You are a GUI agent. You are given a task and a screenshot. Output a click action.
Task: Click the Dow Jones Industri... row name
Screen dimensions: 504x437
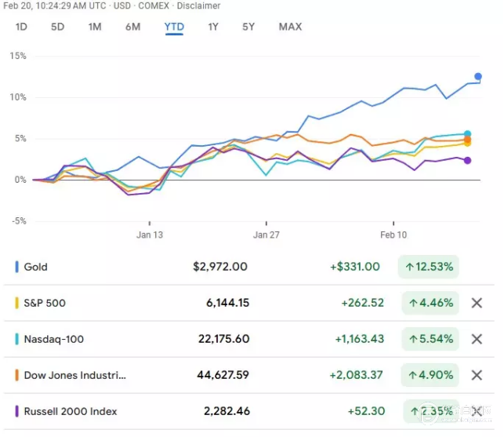(75, 375)
